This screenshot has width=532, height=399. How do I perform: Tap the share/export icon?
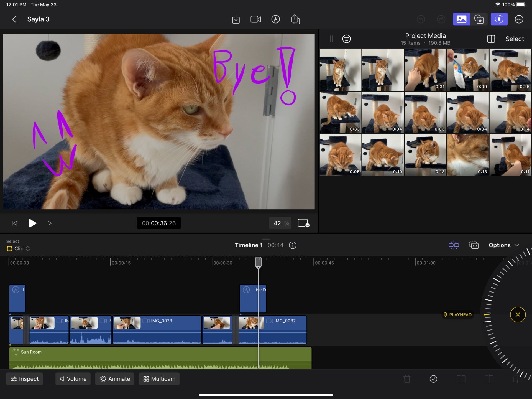pyautogui.click(x=295, y=19)
